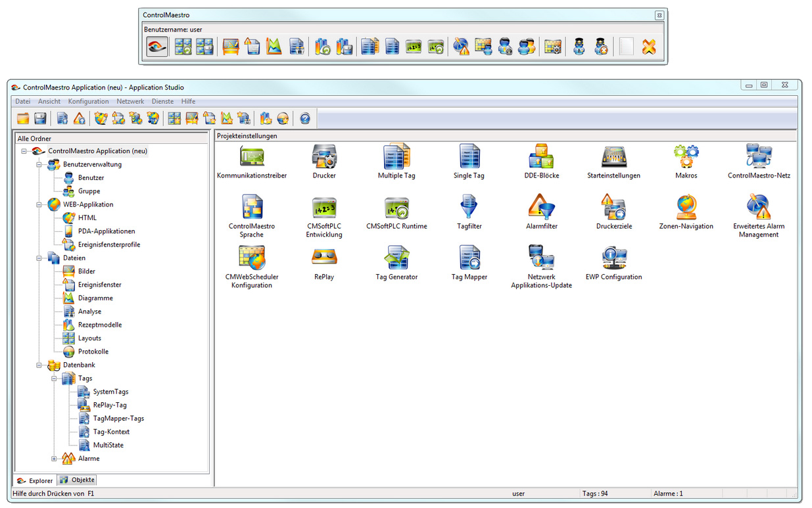
Task: Open the Drucker icon in Projekteinstellungen
Action: 324,156
